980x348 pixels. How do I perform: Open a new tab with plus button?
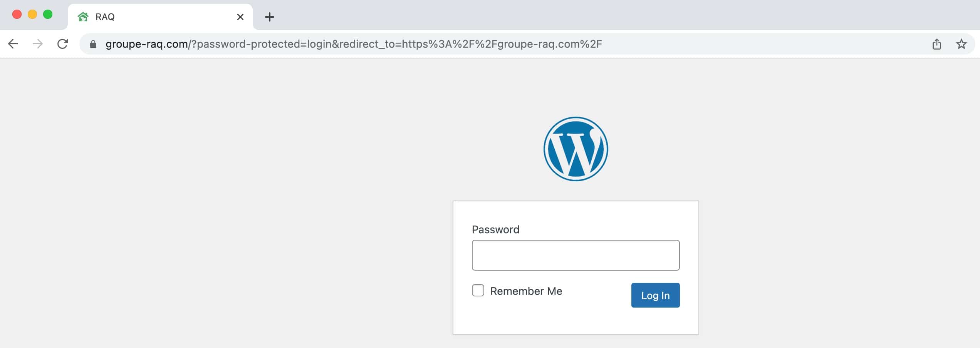point(270,17)
